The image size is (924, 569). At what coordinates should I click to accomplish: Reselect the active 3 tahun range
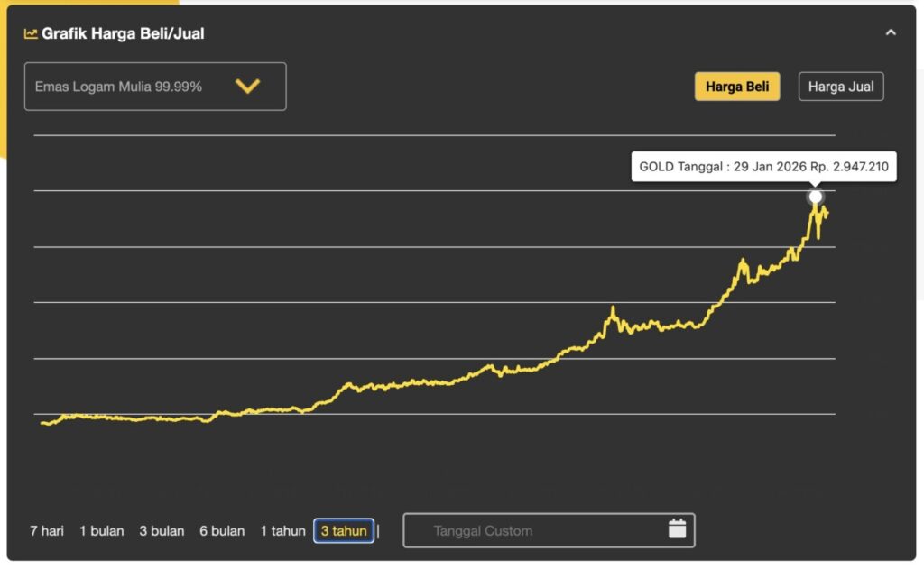pos(343,530)
